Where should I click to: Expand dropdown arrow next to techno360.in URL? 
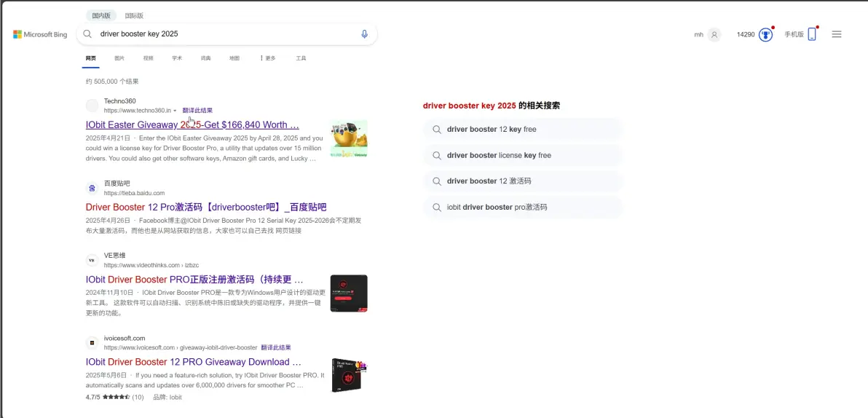[175, 111]
